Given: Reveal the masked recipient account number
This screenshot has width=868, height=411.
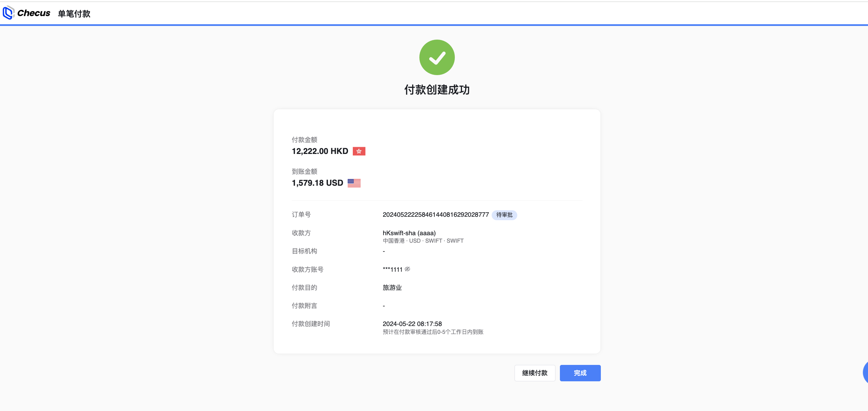Looking at the screenshot, I should (x=407, y=269).
